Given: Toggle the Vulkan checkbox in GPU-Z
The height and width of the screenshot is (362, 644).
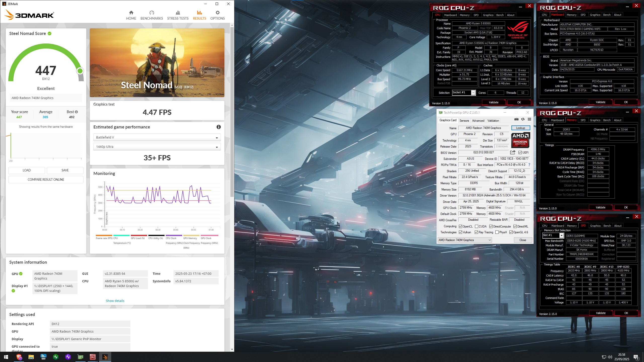Looking at the screenshot, I should (x=460, y=232).
